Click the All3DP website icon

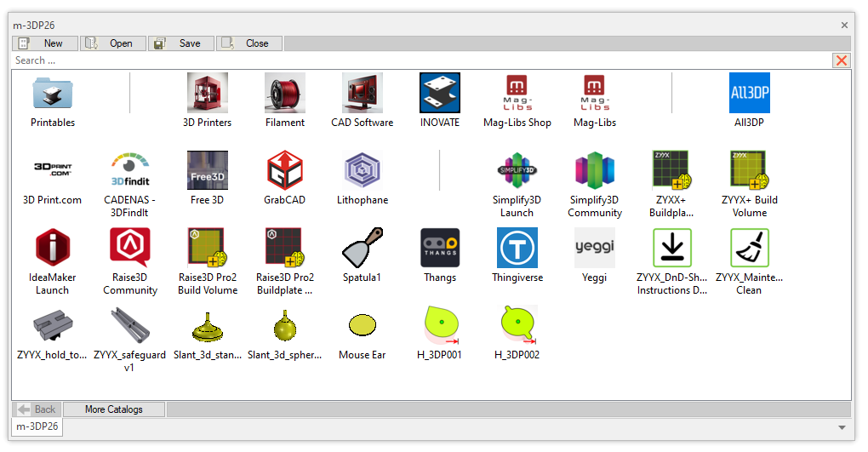tap(749, 94)
